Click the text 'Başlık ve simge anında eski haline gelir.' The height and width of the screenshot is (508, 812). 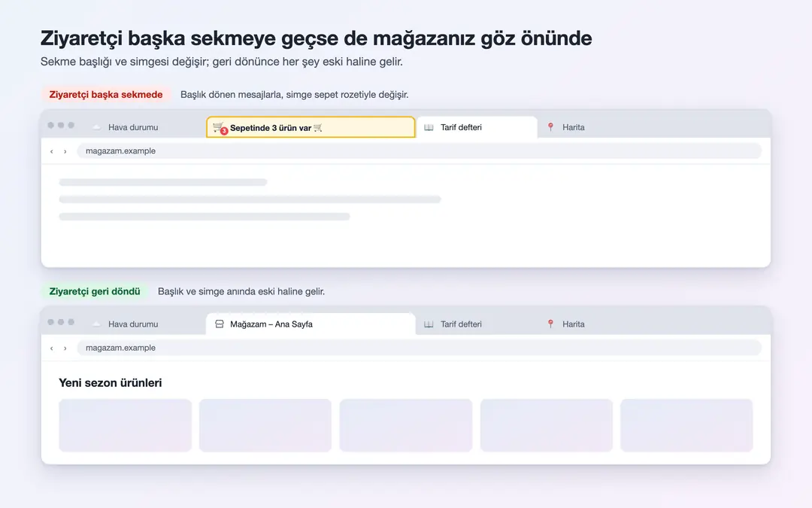(x=241, y=291)
